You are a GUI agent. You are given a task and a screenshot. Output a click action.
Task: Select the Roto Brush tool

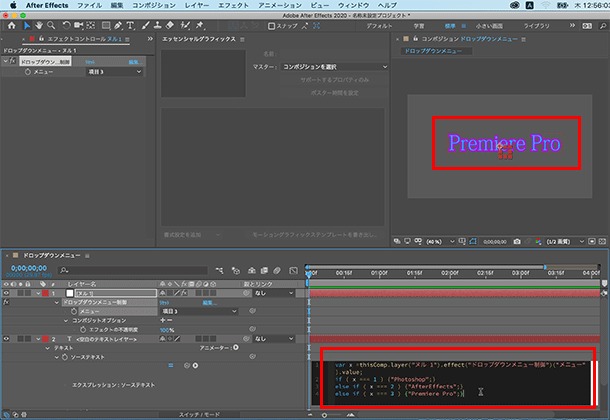185,26
